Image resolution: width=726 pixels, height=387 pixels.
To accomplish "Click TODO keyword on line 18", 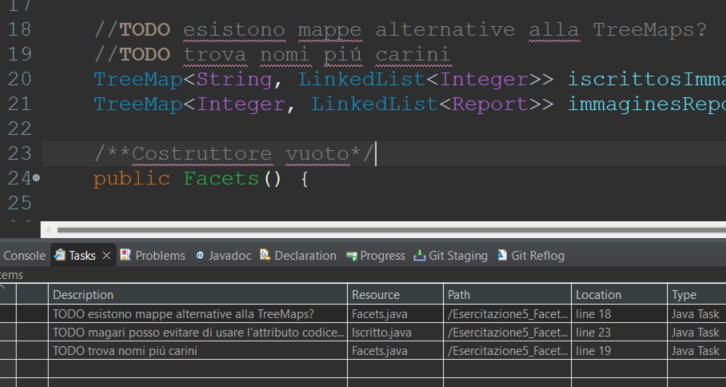I will pyautogui.click(x=145, y=30).
